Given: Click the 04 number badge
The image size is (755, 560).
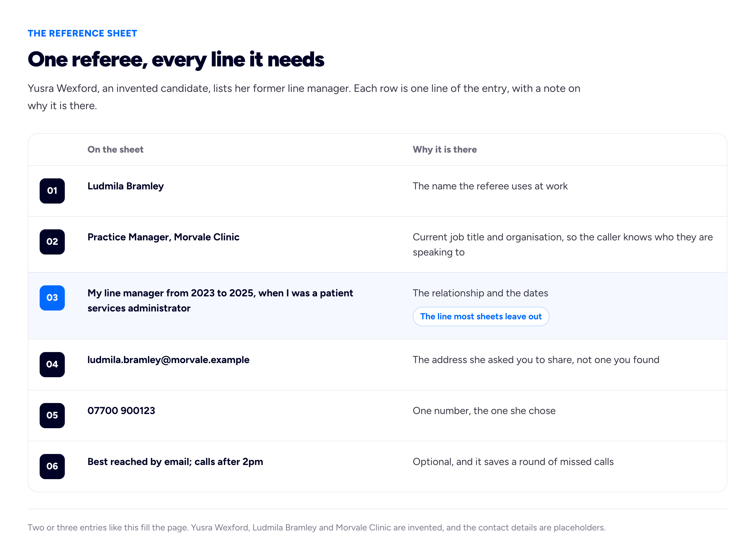Looking at the screenshot, I should (x=52, y=364).
